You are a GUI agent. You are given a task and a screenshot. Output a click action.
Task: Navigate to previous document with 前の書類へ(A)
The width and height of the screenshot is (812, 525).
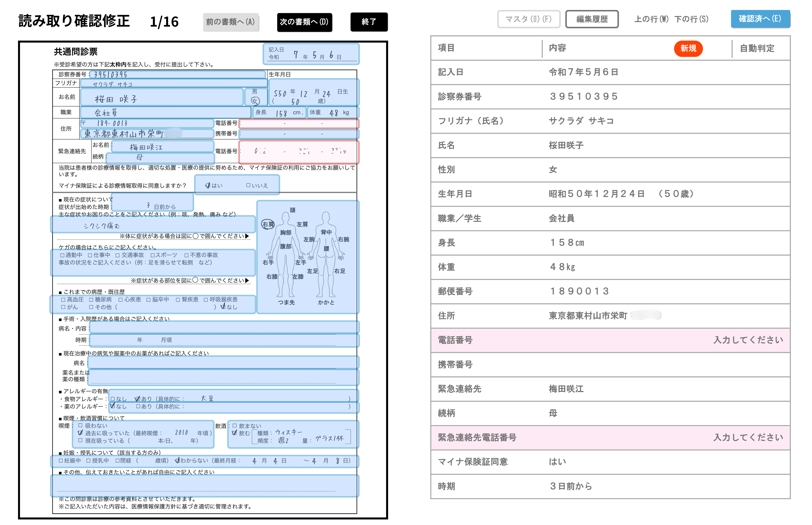pos(231,22)
